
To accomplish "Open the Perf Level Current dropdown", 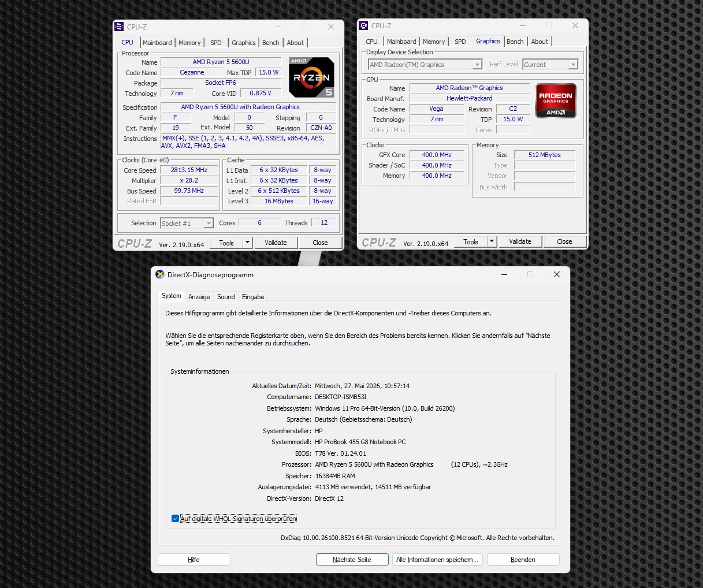I will 551,65.
